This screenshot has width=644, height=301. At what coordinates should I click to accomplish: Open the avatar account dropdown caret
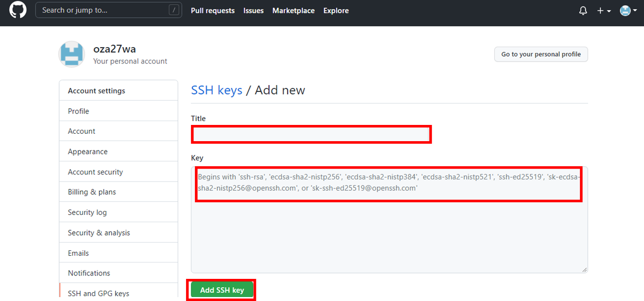pyautogui.click(x=636, y=11)
